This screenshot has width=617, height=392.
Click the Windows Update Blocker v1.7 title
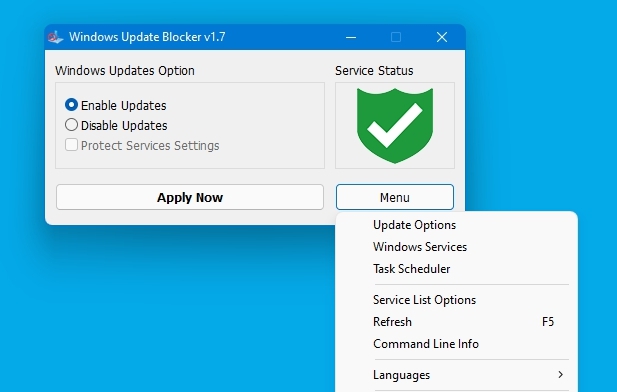147,37
